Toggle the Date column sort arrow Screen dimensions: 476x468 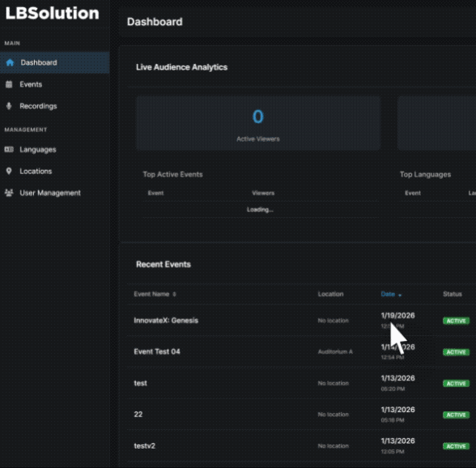coord(400,295)
